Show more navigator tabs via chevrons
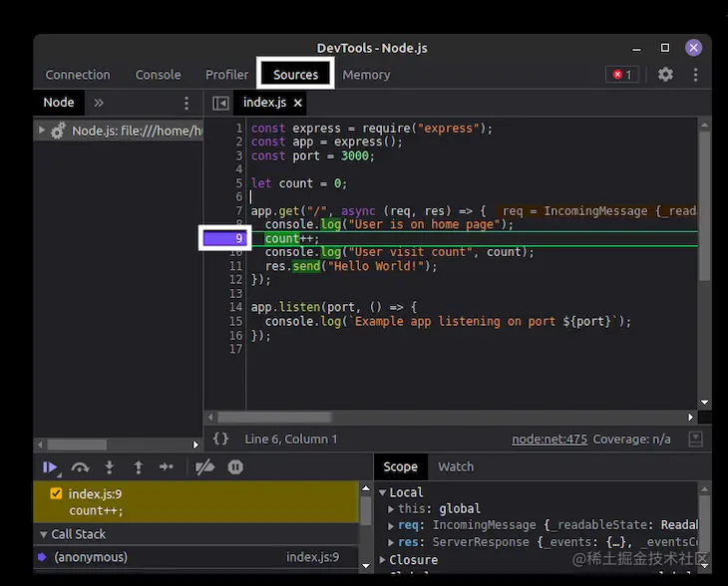 [x=99, y=103]
